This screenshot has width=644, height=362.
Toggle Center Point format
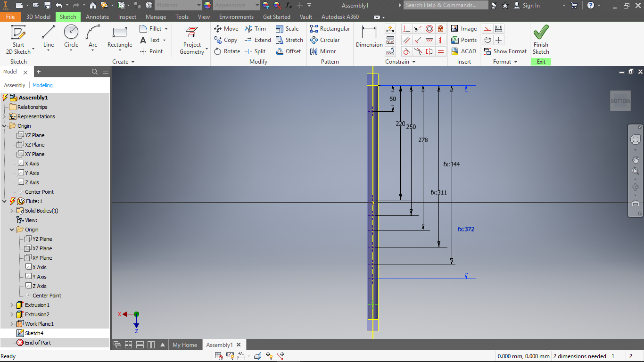click(499, 40)
